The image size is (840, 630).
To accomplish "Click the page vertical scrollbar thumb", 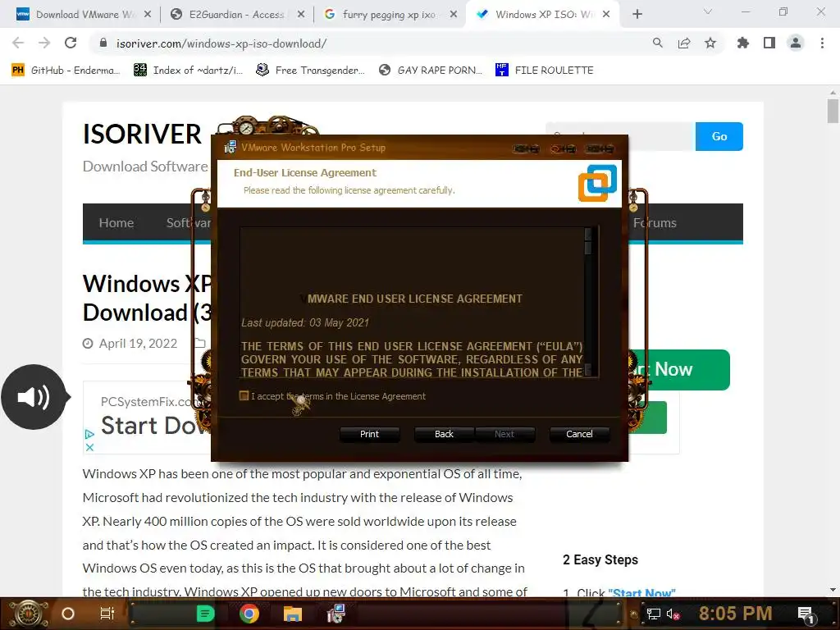I will 833,111.
